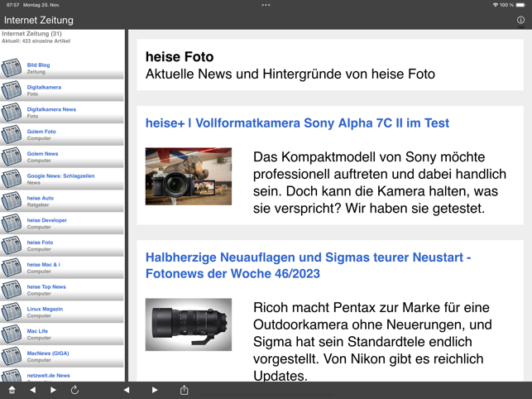The image size is (532, 399).
Task: Open the heise Developer feed title
Action: coord(47,220)
